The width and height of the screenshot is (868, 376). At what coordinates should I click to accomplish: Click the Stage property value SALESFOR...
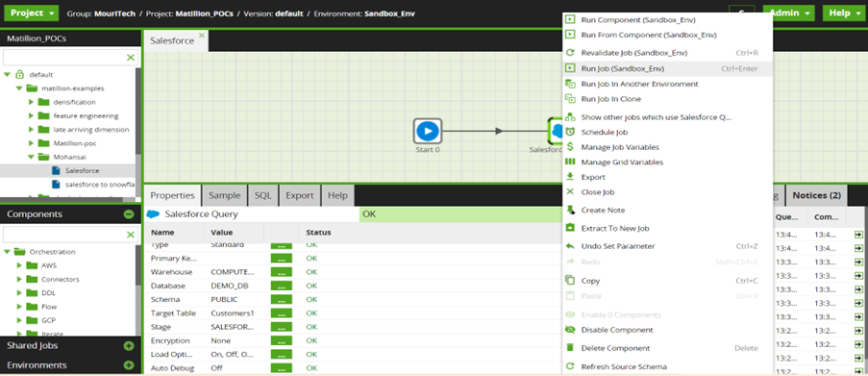(231, 327)
